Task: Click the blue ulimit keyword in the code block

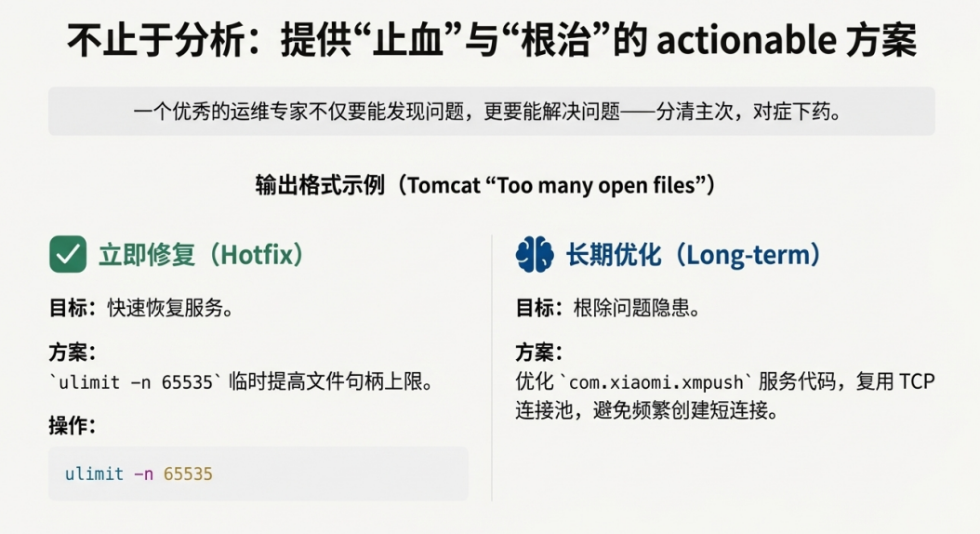Action: click(x=94, y=474)
